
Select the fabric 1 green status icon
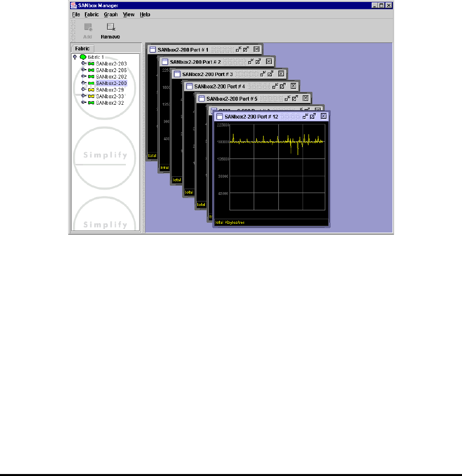point(83,57)
